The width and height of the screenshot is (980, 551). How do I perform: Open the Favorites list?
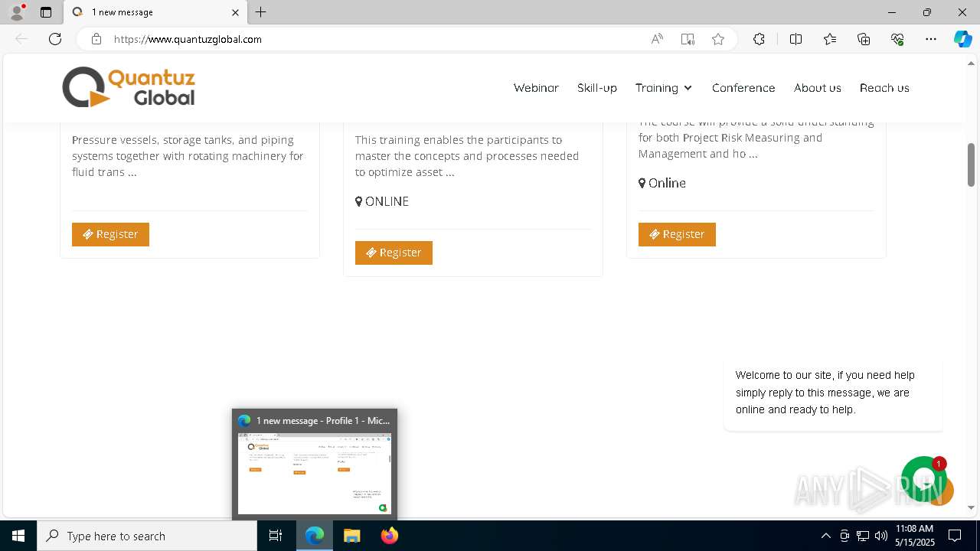[x=830, y=39]
